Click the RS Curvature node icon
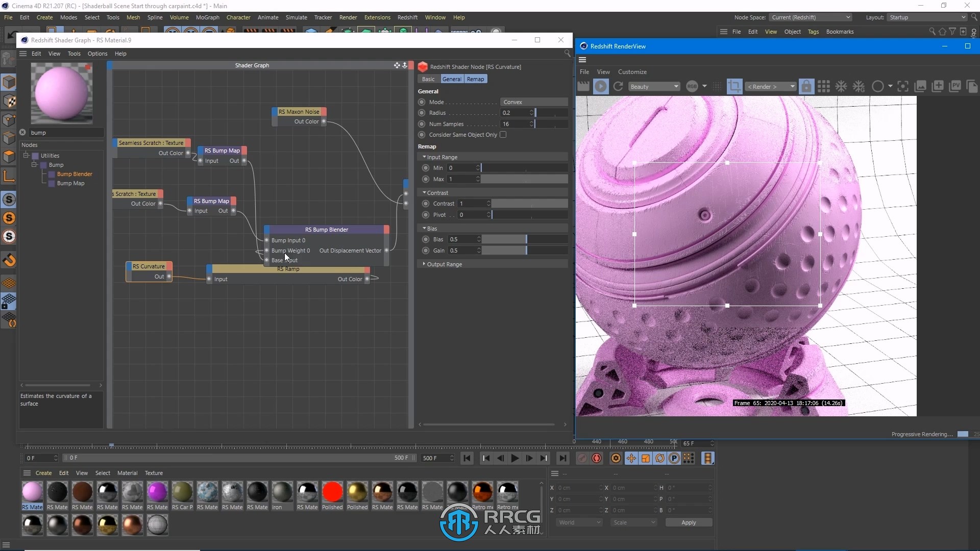 148,266
